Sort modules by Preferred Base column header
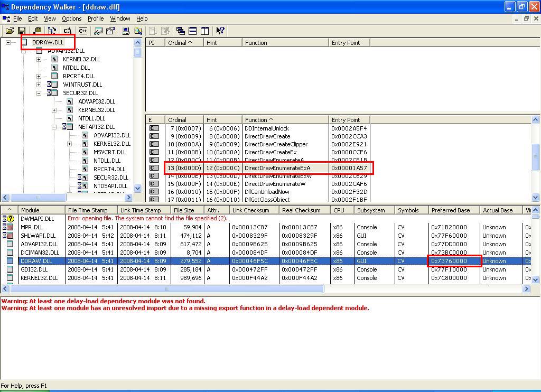Screen dimensions: 541x392 pyautogui.click(x=454, y=210)
